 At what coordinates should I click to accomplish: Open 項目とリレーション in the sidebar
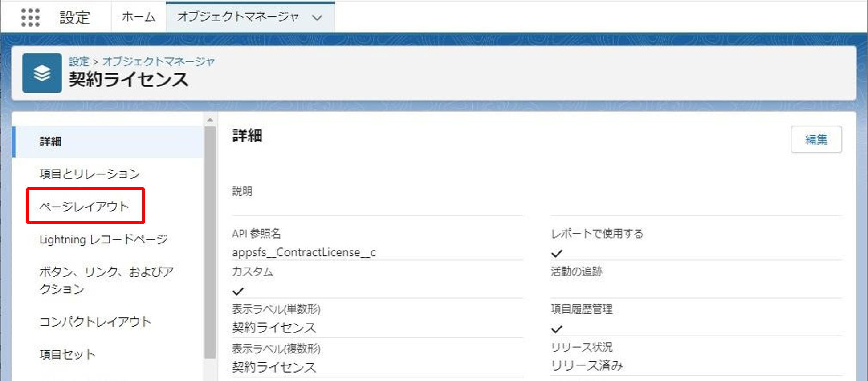coord(90,174)
